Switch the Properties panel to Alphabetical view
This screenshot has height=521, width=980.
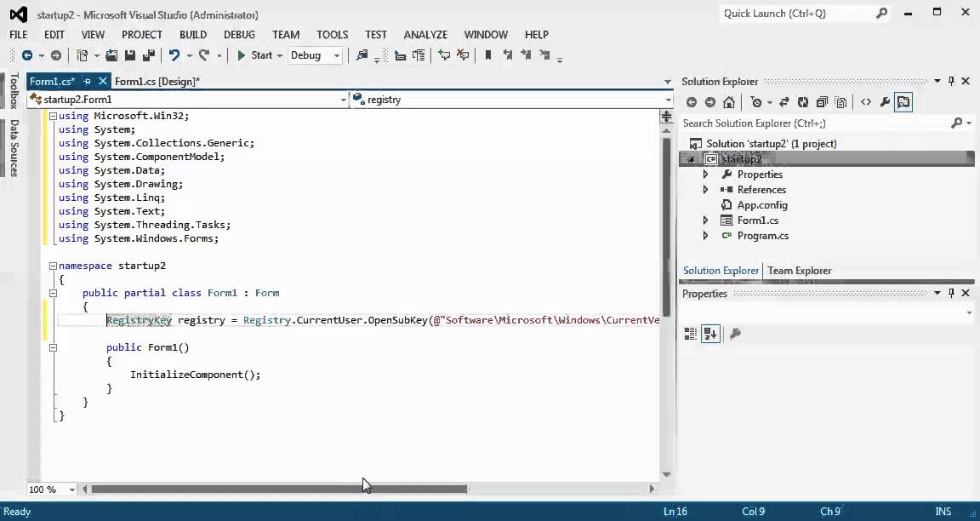coord(710,334)
